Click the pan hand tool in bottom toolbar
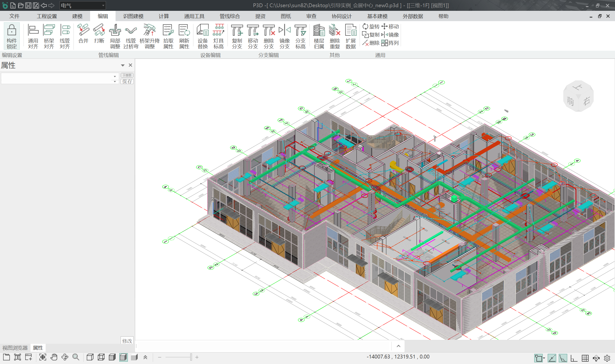The width and height of the screenshot is (615, 364). (54, 357)
